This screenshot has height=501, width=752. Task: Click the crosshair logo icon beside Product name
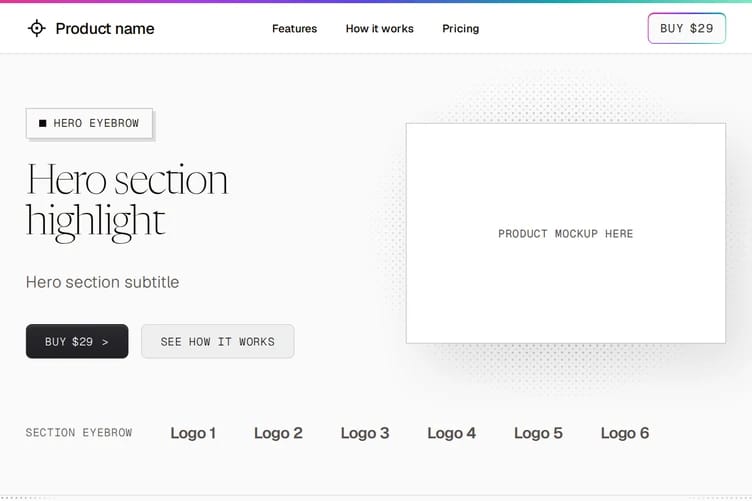click(x=36, y=29)
